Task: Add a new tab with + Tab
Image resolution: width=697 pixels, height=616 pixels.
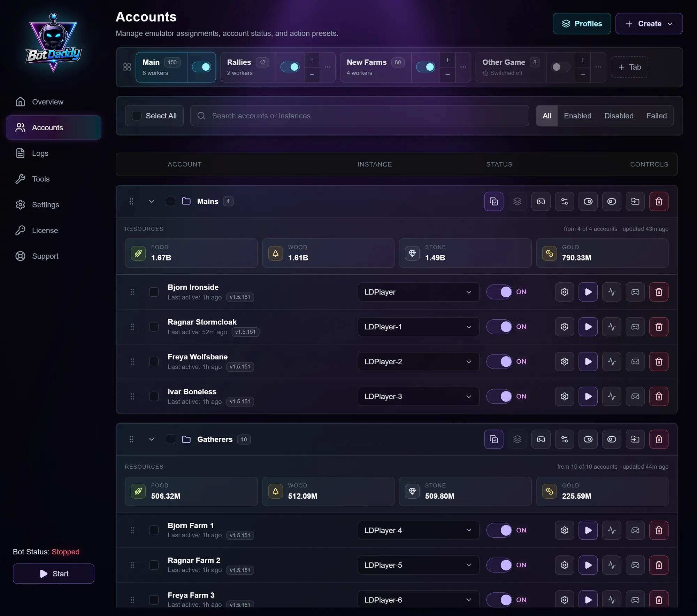Action: tap(629, 67)
